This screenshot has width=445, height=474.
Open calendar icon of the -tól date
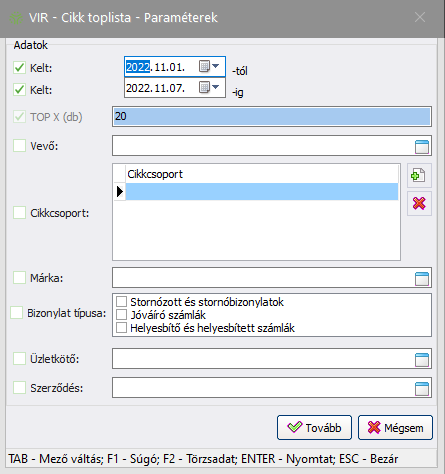point(204,66)
